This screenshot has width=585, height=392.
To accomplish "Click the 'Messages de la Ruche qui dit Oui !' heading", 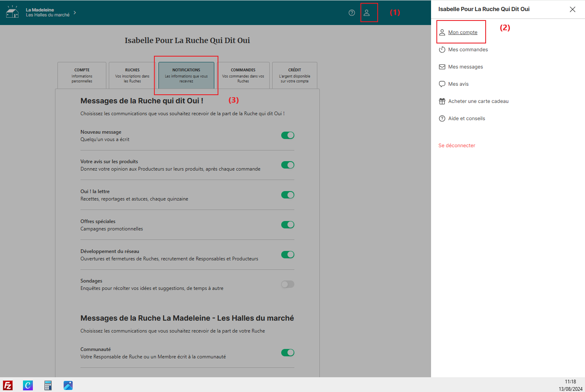I will pyautogui.click(x=142, y=101).
